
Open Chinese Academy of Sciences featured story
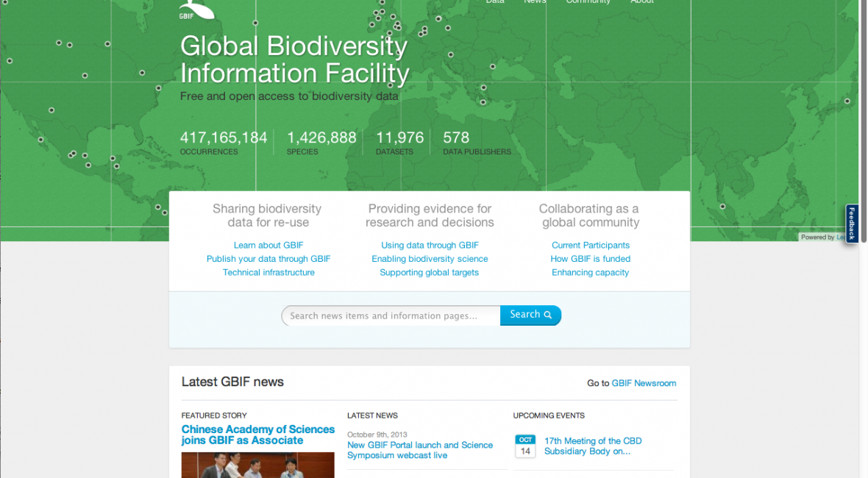pos(257,435)
